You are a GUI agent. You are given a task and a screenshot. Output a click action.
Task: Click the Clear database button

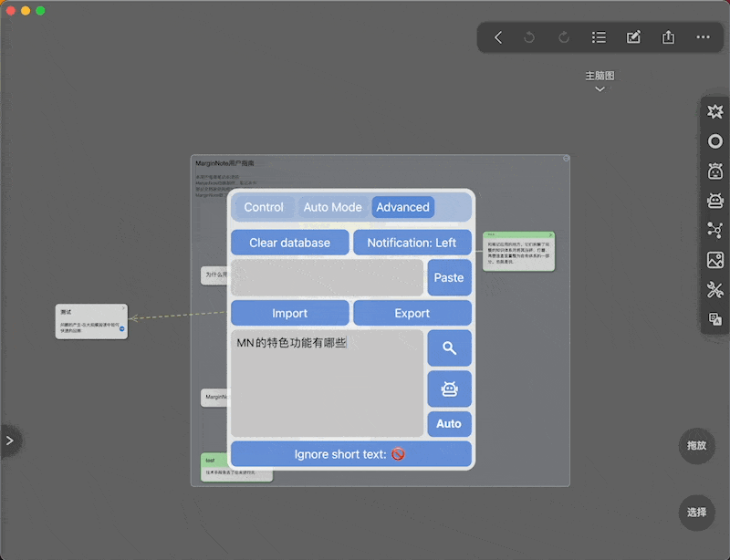pos(290,243)
